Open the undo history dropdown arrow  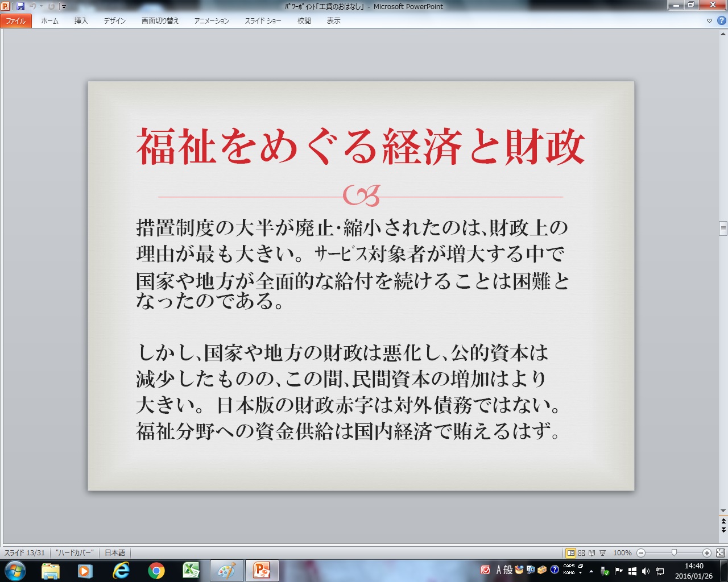(41, 6)
